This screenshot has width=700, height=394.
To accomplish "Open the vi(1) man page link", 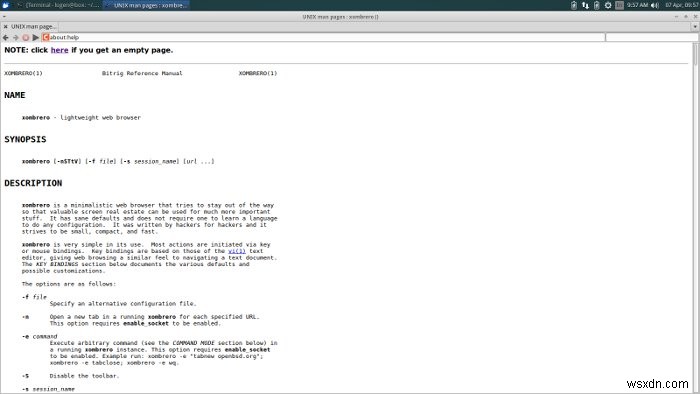I will point(237,251).
